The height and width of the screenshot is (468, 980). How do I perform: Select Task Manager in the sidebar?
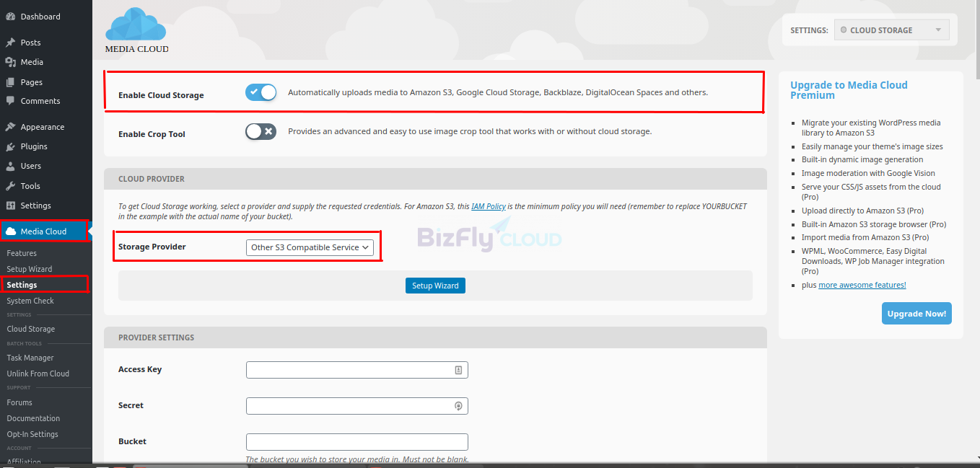pyautogui.click(x=30, y=358)
